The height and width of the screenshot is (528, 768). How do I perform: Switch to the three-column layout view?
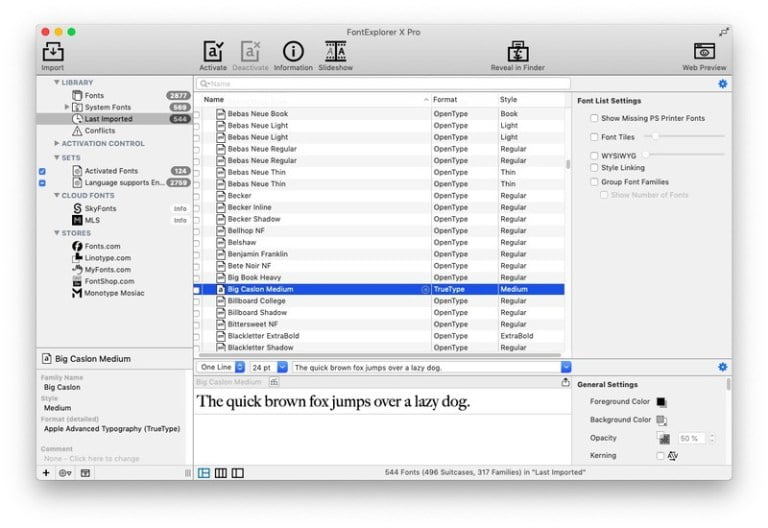221,473
